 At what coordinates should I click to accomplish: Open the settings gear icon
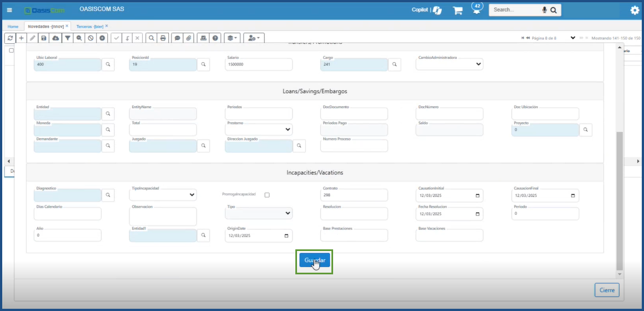click(x=635, y=10)
